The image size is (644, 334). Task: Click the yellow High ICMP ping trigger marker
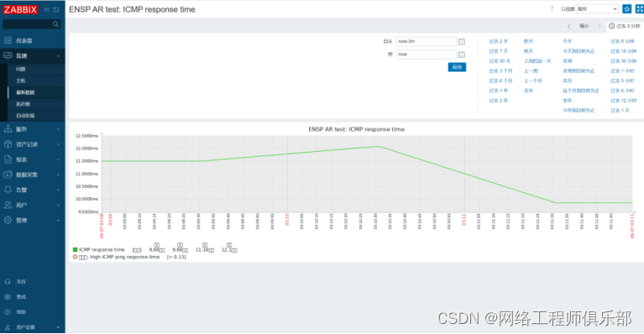click(x=75, y=257)
